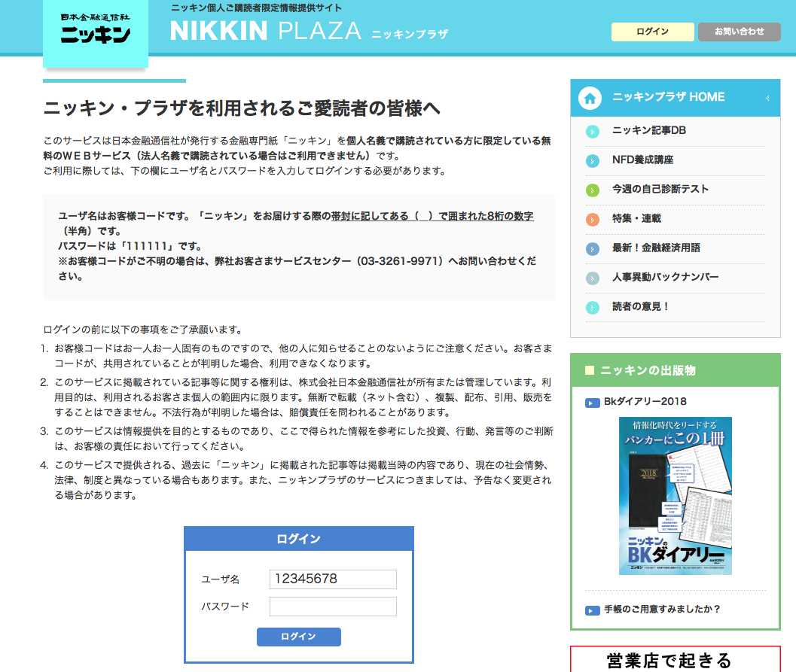
Task: Click the green arrow icon beside 今週の自己診断テスト
Action: click(x=593, y=190)
